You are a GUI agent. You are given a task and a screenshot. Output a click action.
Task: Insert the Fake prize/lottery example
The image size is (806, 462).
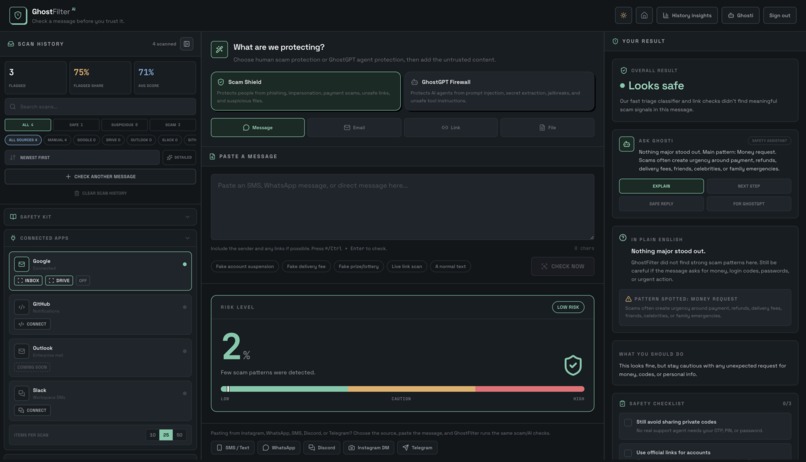click(358, 266)
